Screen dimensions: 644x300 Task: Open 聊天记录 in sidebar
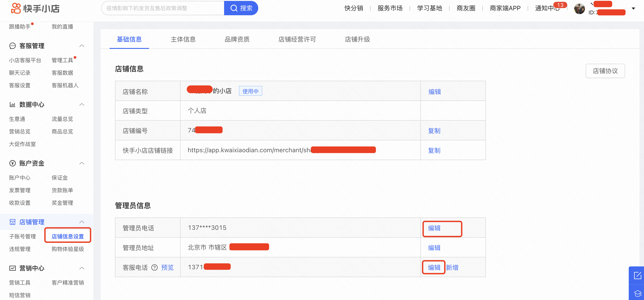[20, 73]
